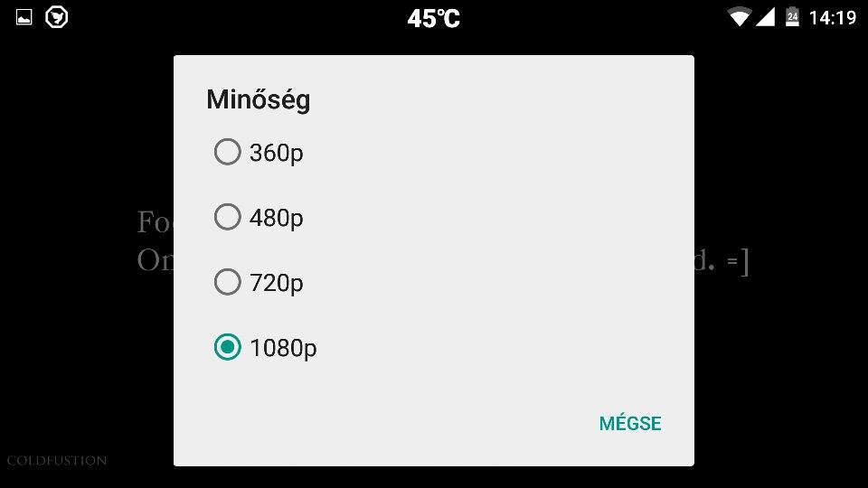This screenshot has width=868, height=488.
Task: Choose the 1080p quality label
Action: coord(283,349)
